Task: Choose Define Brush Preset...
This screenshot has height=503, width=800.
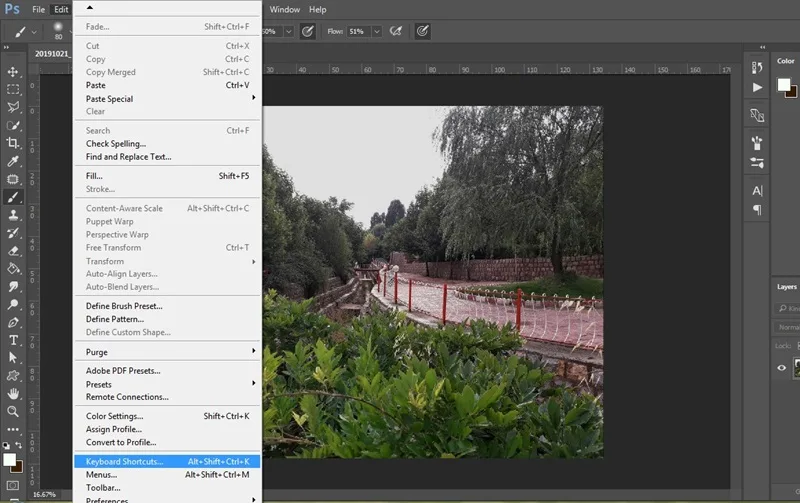Action: 167,306
